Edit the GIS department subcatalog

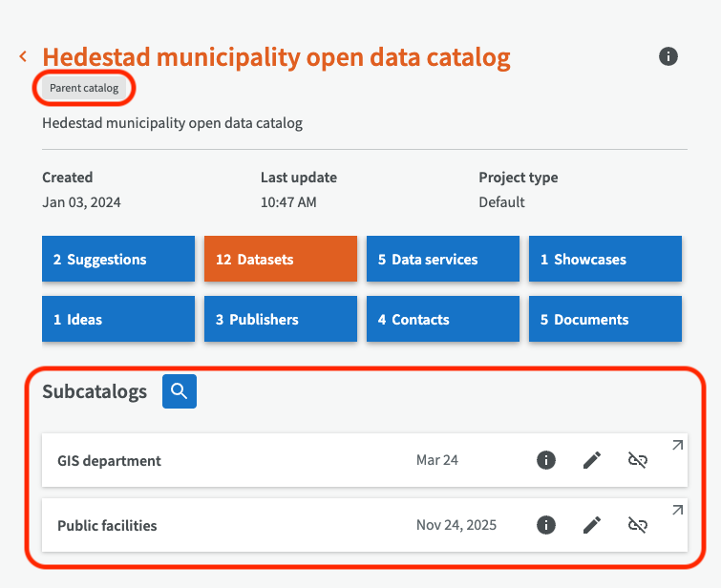click(x=592, y=460)
